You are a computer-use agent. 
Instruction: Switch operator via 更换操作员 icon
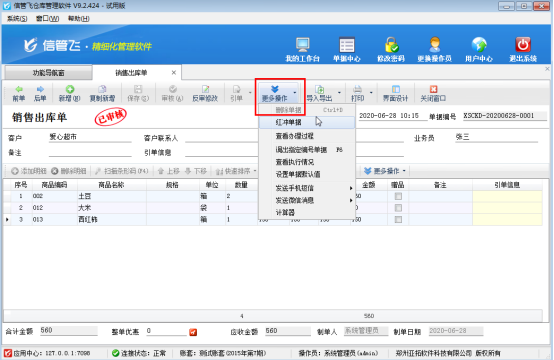pos(435,45)
